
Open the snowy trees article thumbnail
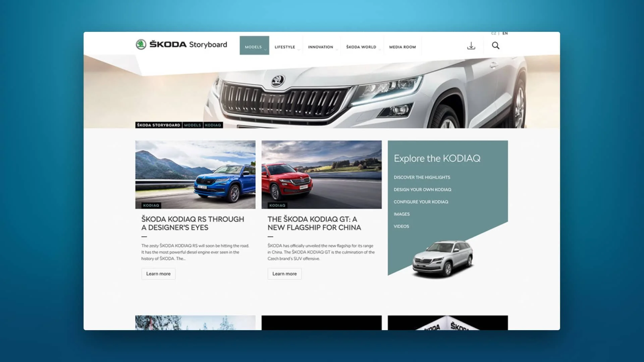[195, 323]
